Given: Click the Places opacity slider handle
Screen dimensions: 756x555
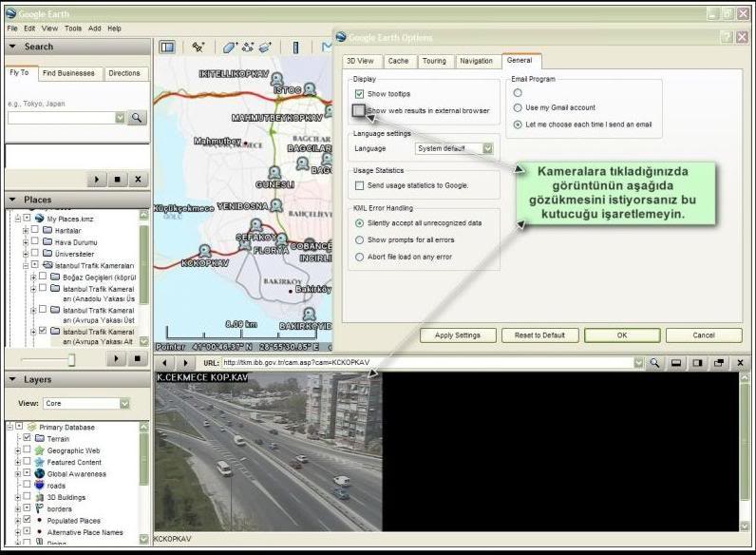Looking at the screenshot, I should point(70,359).
